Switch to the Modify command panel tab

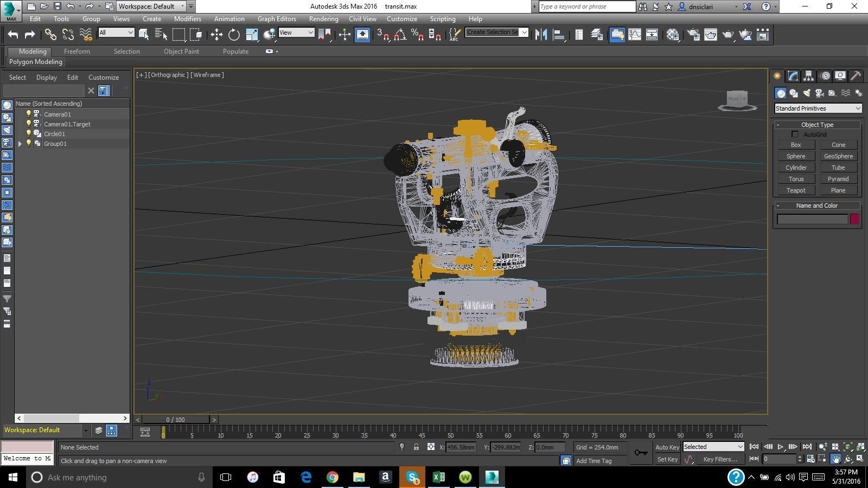(793, 76)
